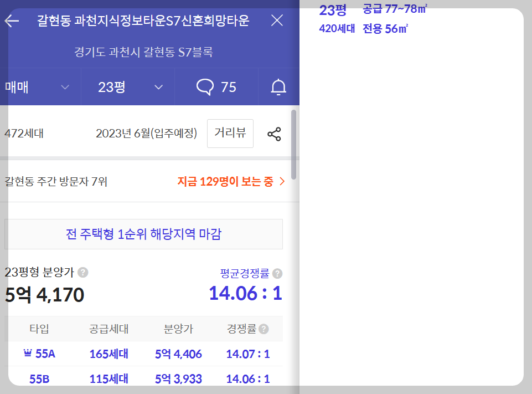Open the comments speech bubble with 75
This screenshot has width=532, height=394.
(x=216, y=87)
